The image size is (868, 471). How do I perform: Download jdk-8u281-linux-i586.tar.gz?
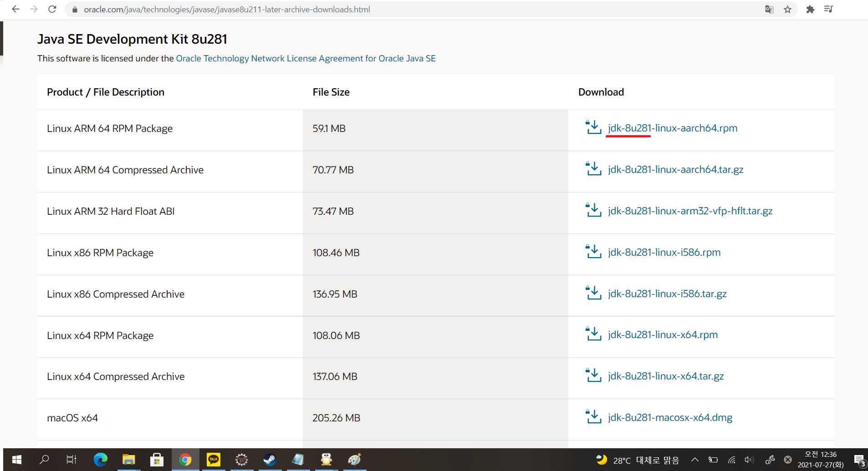(667, 294)
